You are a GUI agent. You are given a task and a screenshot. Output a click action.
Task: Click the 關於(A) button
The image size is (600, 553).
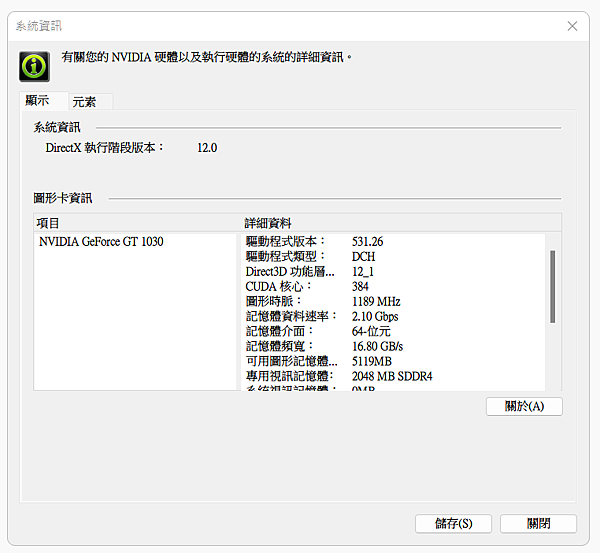coord(524,406)
